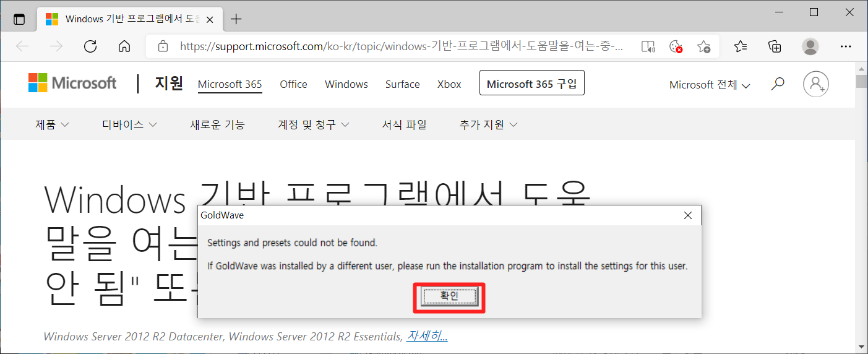
Task: Expand 디바이스 menu
Action: (129, 124)
